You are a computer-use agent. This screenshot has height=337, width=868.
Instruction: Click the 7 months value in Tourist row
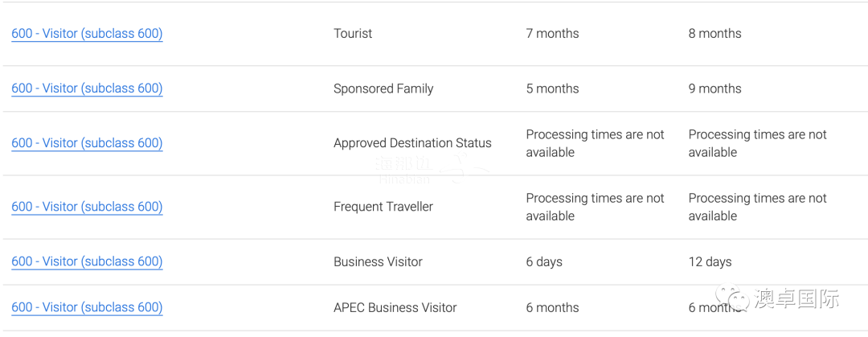(552, 33)
